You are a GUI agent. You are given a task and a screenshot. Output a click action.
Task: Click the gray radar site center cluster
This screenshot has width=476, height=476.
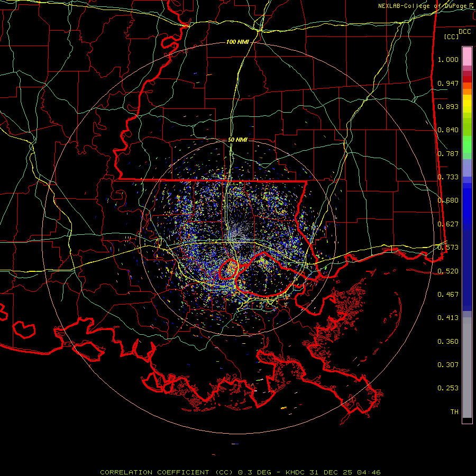239,236
